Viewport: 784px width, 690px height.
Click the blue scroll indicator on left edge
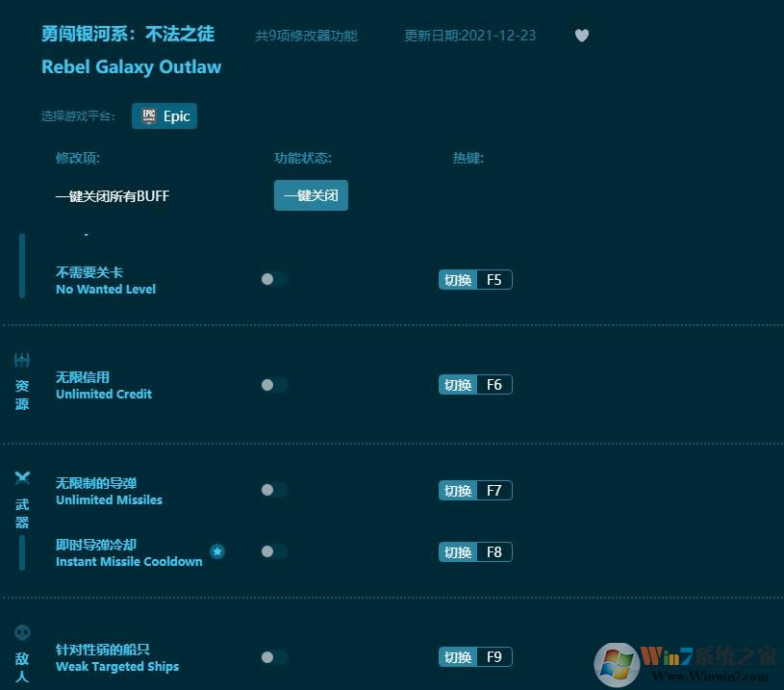click(x=21, y=267)
